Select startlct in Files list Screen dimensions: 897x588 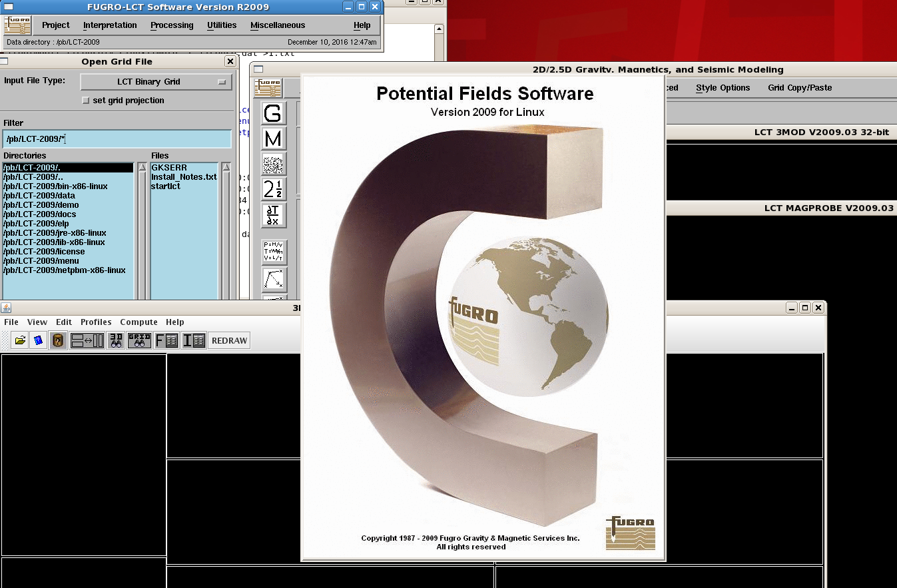tap(184, 186)
